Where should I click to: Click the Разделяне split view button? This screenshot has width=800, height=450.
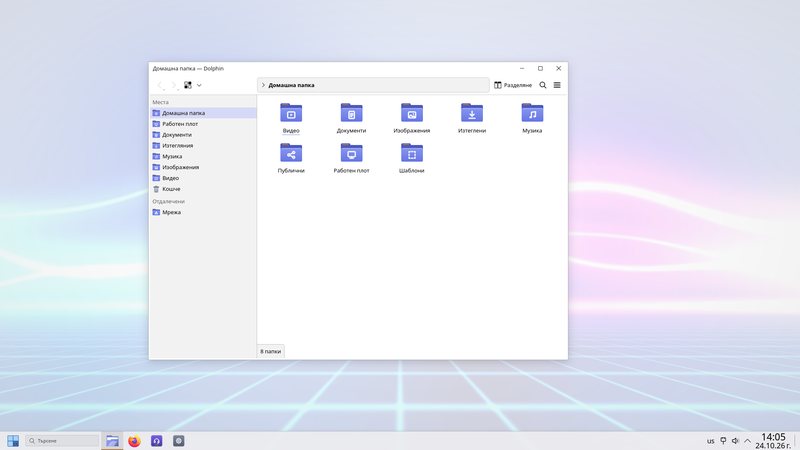point(513,85)
